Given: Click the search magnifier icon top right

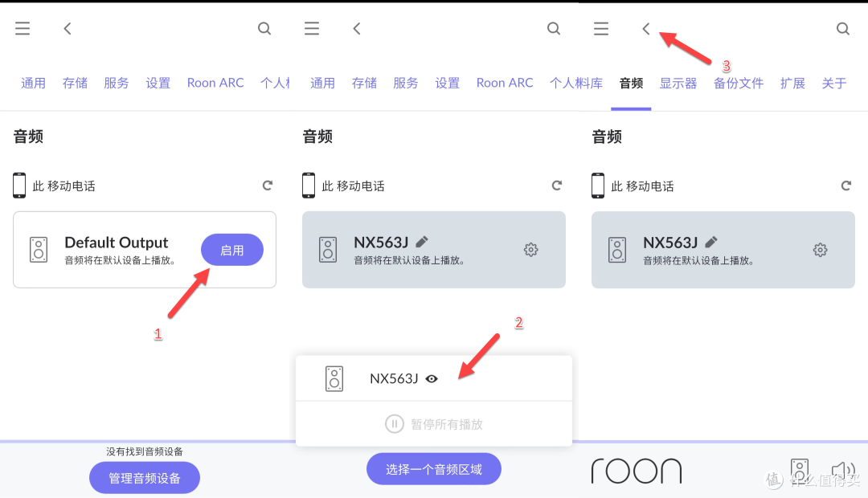Looking at the screenshot, I should [x=842, y=28].
